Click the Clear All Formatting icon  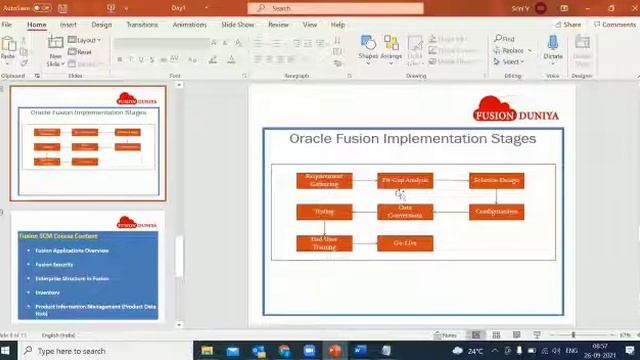click(x=238, y=43)
